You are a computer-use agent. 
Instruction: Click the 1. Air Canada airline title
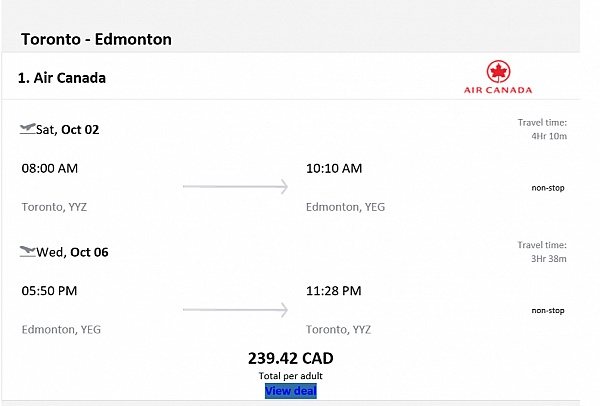(x=62, y=77)
